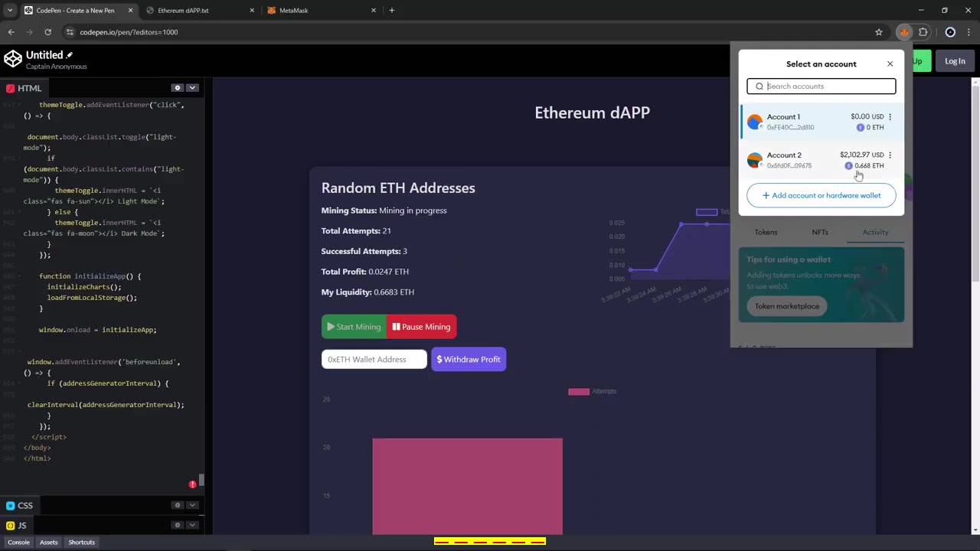Click the Start Mining button
Screen dimensions: 980x551
[354, 327]
